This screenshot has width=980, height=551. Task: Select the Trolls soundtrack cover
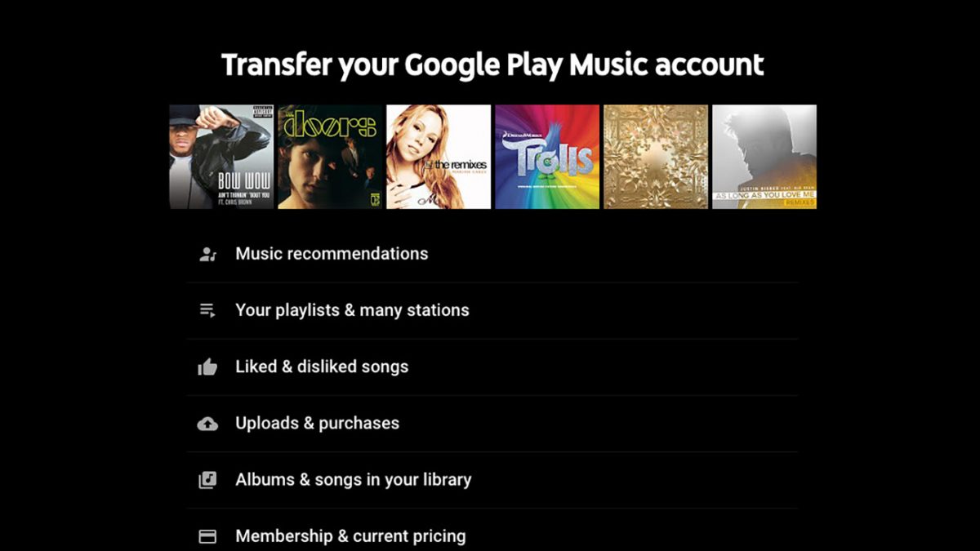[547, 157]
